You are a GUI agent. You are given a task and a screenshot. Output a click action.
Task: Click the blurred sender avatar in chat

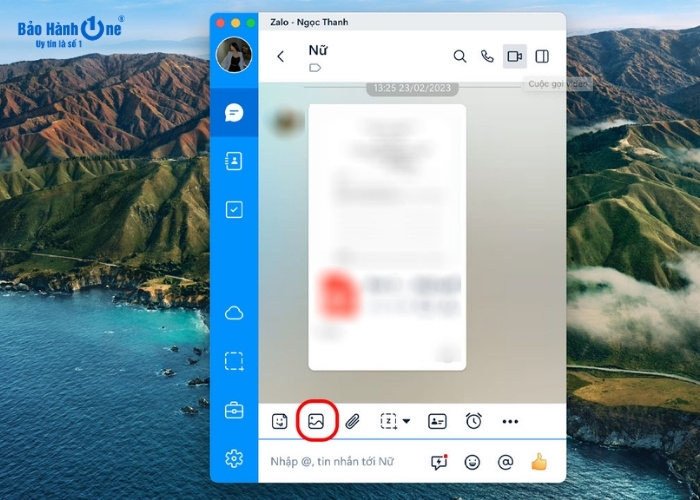point(287,122)
